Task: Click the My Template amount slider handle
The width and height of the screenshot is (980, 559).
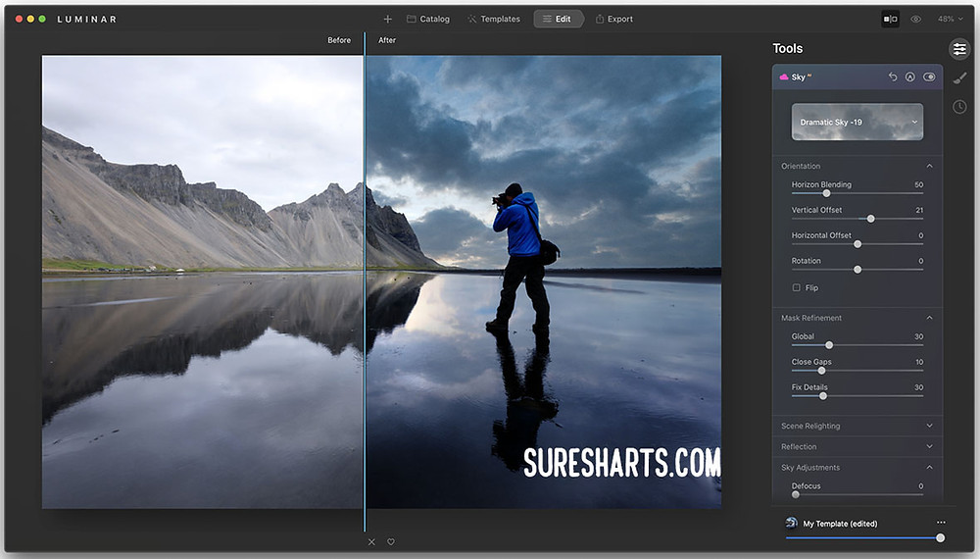Action: point(940,537)
